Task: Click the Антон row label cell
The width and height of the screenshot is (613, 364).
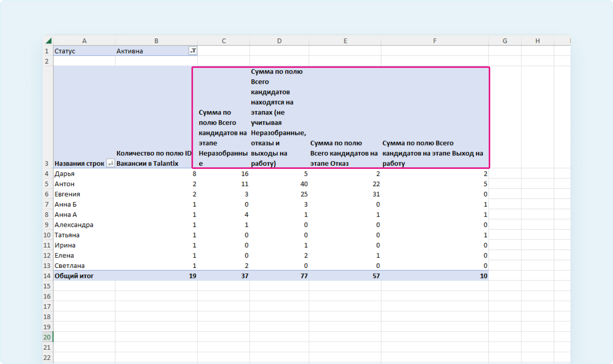Action: (x=84, y=184)
